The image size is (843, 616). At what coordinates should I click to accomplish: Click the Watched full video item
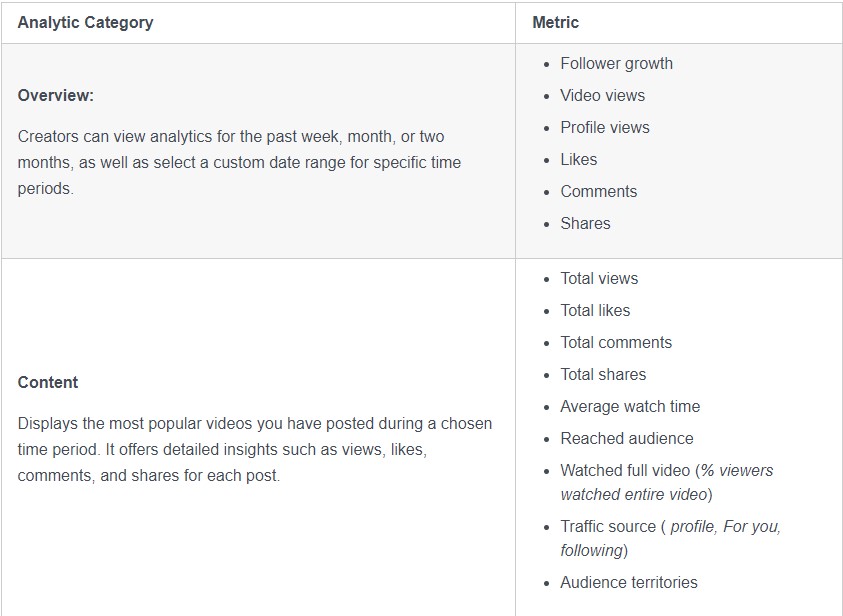tap(624, 470)
